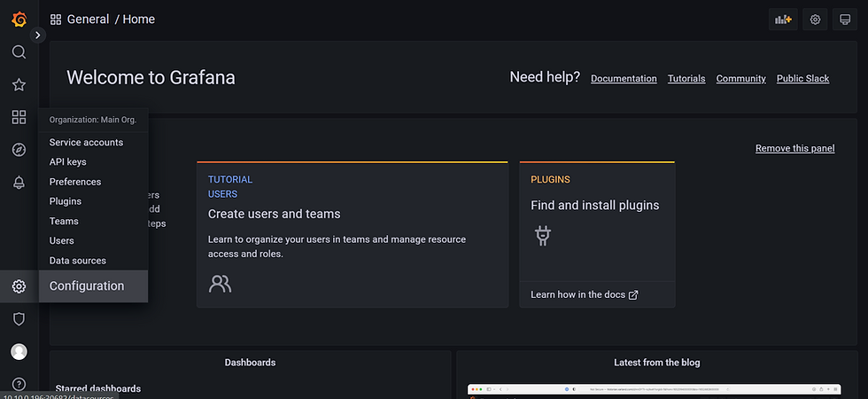Open the Tutorials link

click(x=686, y=79)
